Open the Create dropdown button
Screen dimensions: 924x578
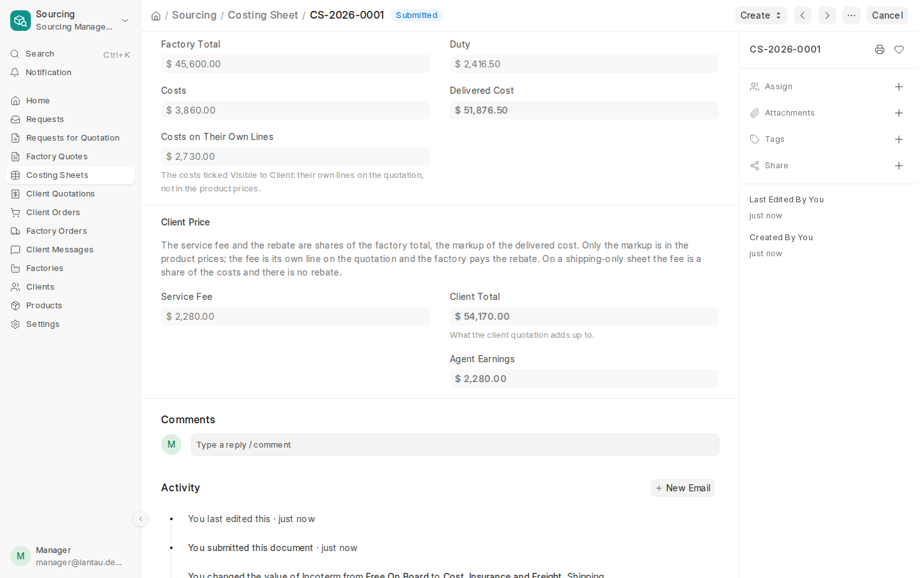pos(761,15)
